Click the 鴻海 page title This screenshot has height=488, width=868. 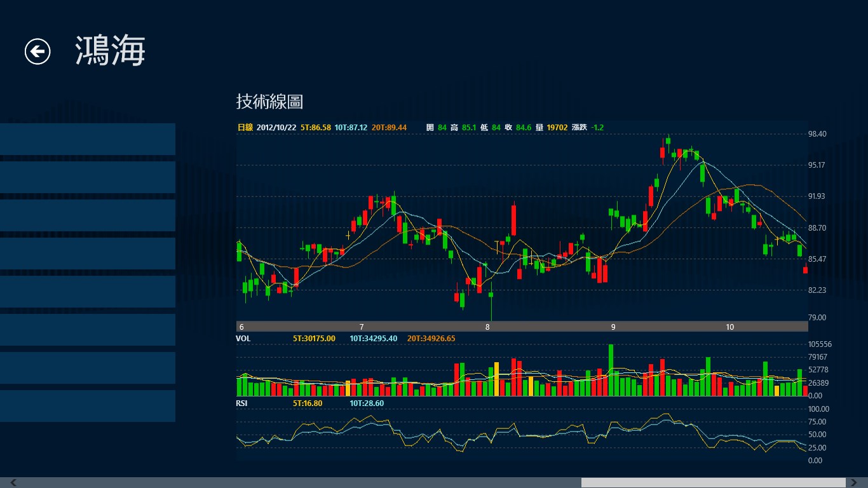(111, 51)
